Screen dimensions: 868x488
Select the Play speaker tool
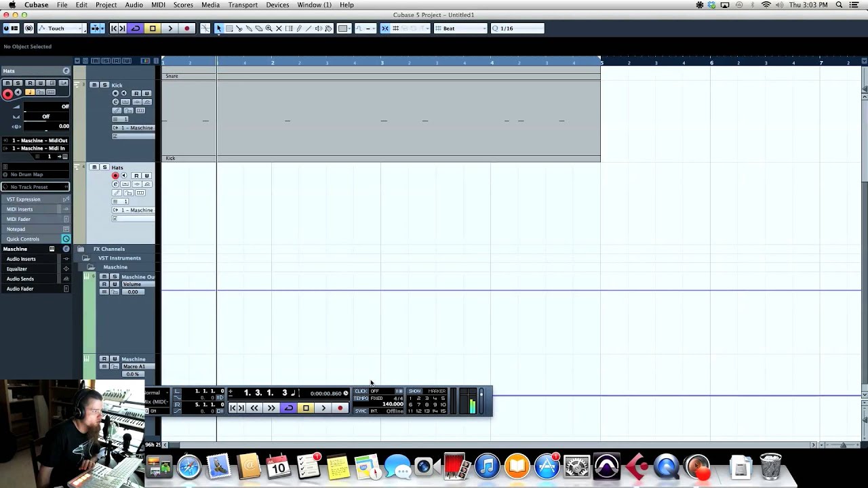(319, 28)
